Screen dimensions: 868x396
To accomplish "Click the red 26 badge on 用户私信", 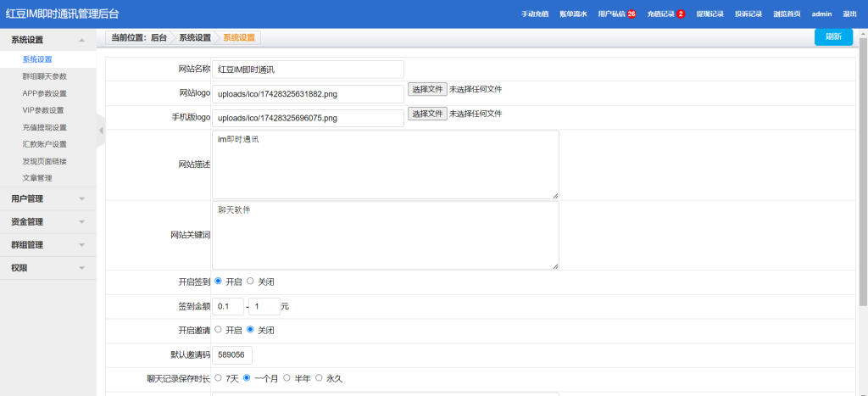I will click(632, 14).
